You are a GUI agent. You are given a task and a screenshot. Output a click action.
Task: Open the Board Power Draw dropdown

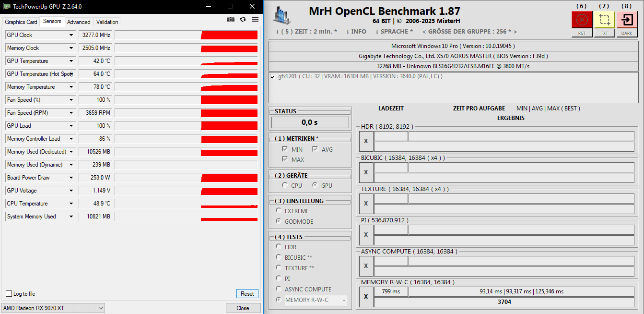pos(71,178)
